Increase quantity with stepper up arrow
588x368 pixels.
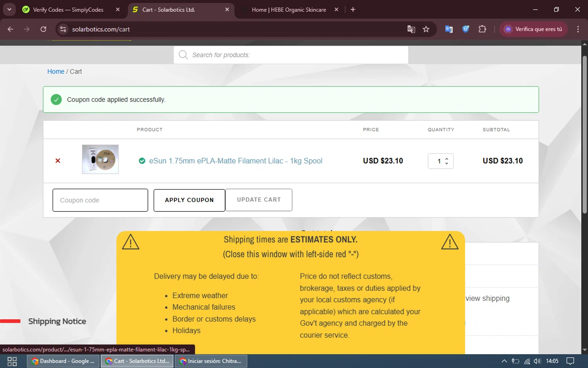coord(446,158)
